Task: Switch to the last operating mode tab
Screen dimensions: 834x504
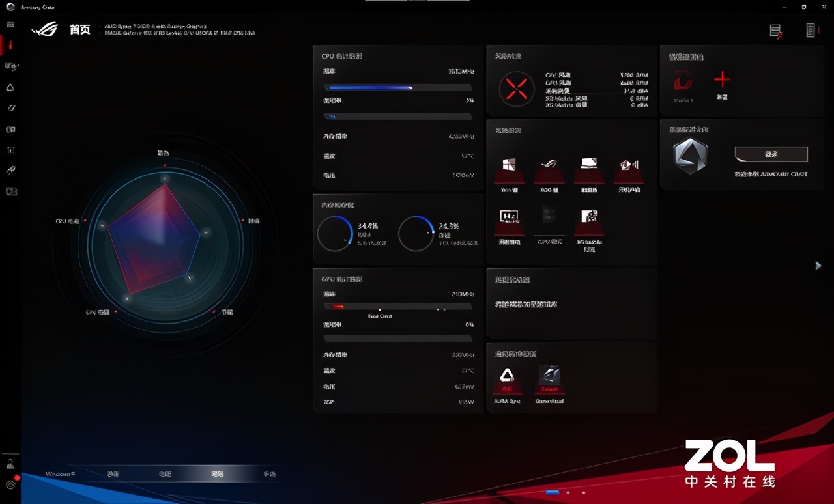Action: click(x=269, y=474)
